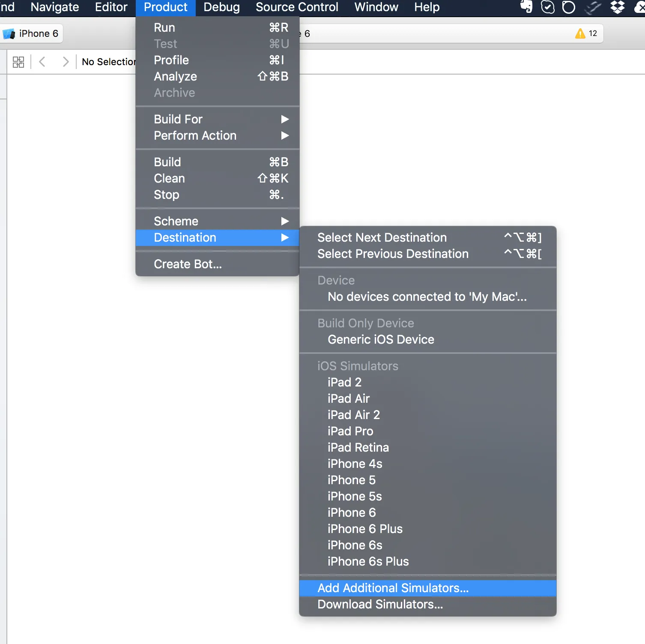The image size is (645, 644).
Task: Choose Clean from the Product menu
Action: pyautogui.click(x=218, y=178)
